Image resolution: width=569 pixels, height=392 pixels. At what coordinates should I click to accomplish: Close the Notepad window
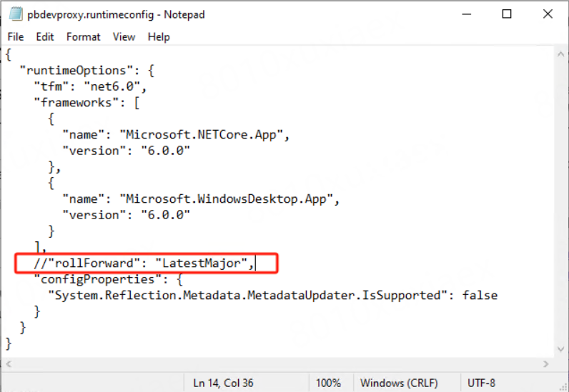tap(546, 14)
